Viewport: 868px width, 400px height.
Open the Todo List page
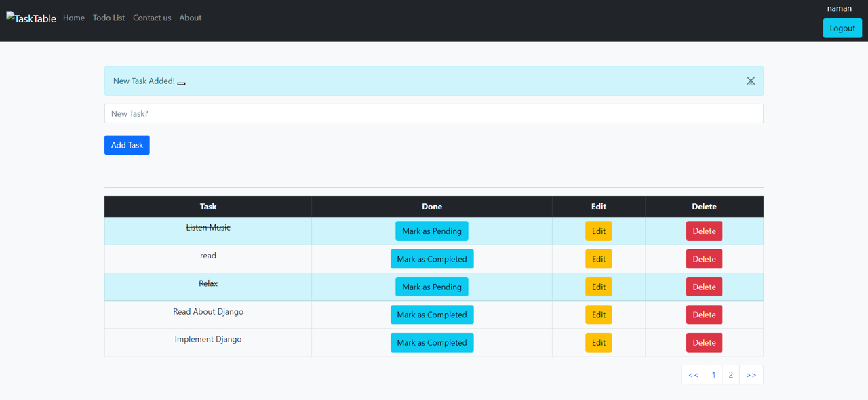coord(108,18)
